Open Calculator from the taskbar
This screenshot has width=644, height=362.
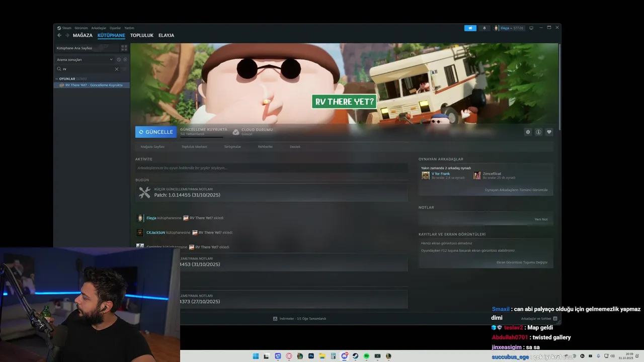[333, 356]
